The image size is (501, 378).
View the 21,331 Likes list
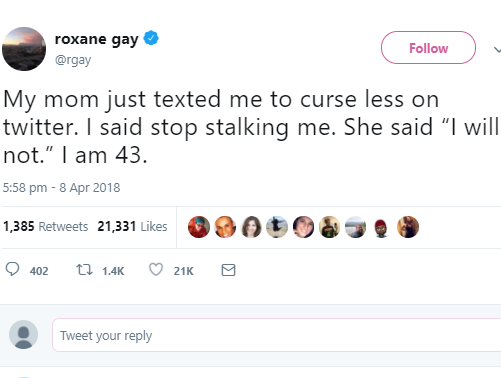tap(132, 226)
